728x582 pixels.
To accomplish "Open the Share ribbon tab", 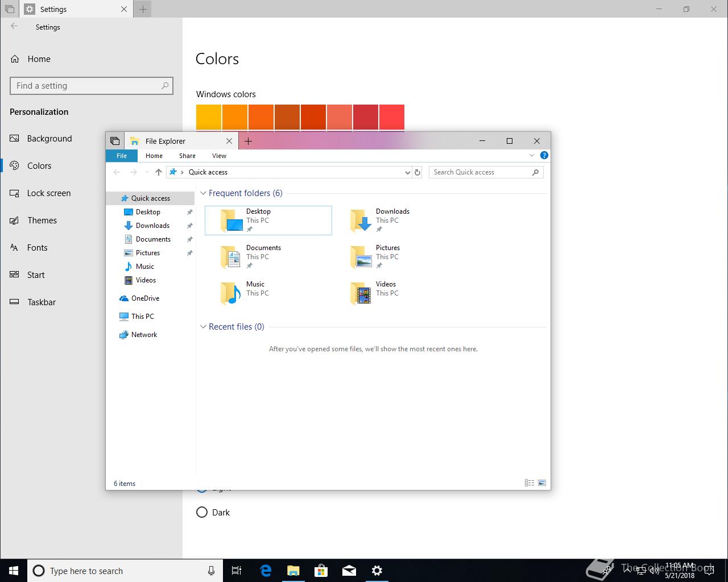I will (187, 156).
